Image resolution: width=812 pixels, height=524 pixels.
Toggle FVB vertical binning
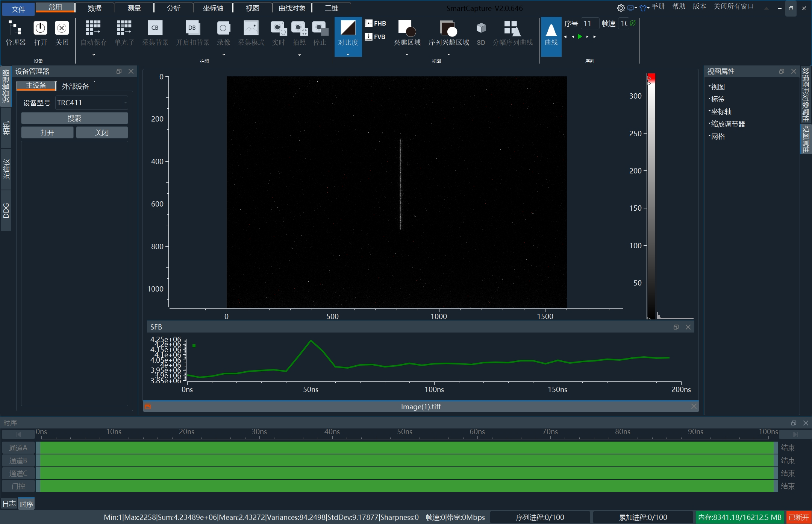[x=376, y=37]
